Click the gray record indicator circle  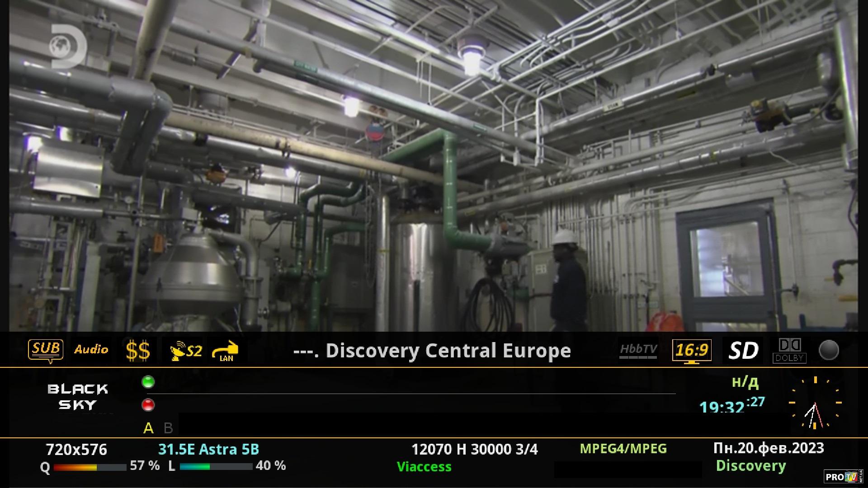click(829, 351)
